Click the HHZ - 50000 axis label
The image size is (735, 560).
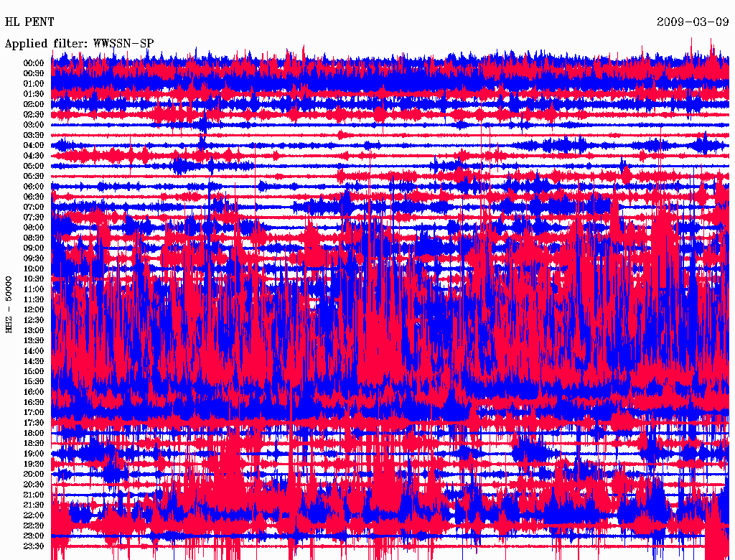(x=9, y=304)
